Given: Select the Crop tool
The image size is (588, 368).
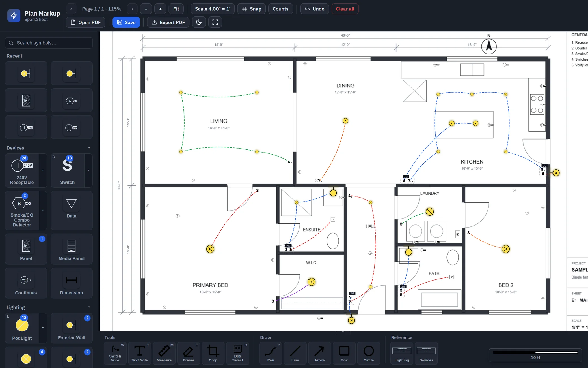Looking at the screenshot, I should click(213, 353).
